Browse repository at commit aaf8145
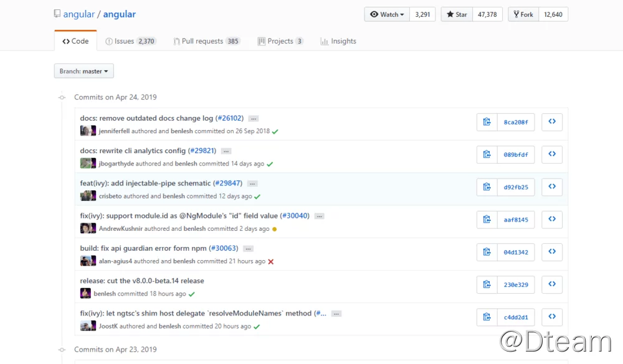This screenshot has height=364, width=623. click(552, 220)
